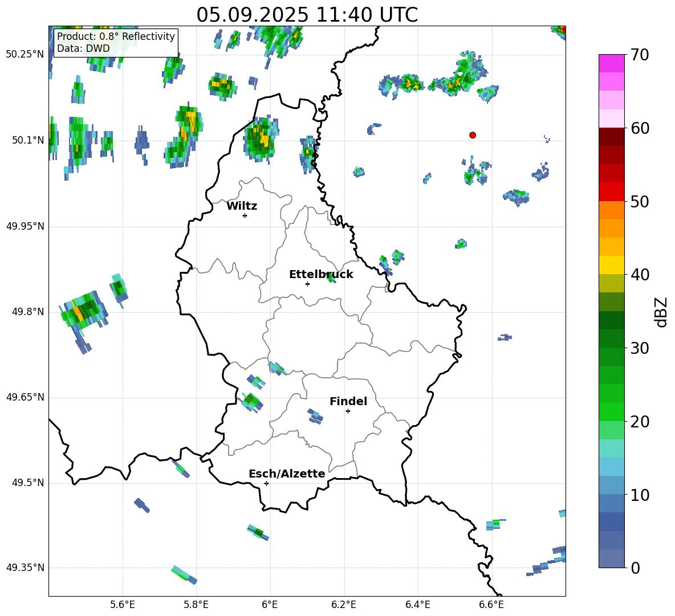This screenshot has height=616, width=675.
Task: Click the colorbar tick label 60
Action: [x=640, y=128]
